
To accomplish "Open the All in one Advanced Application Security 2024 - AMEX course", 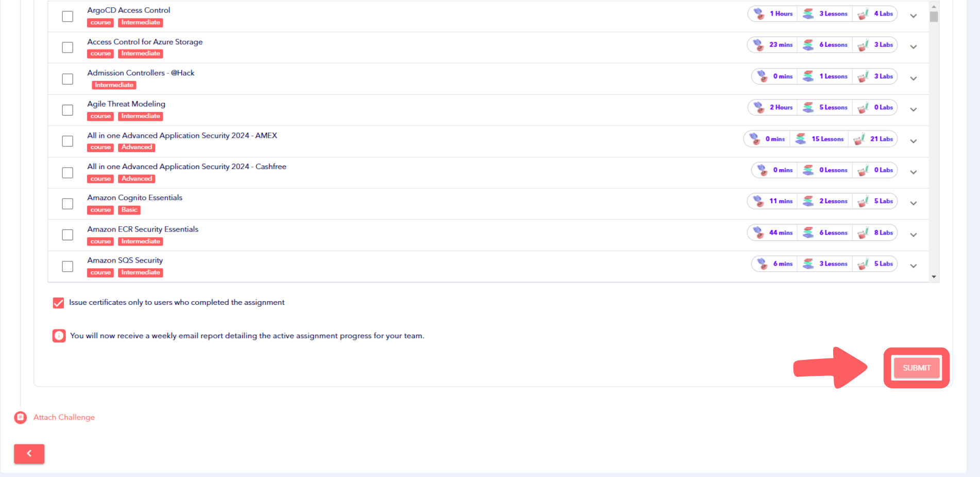I will [x=182, y=136].
